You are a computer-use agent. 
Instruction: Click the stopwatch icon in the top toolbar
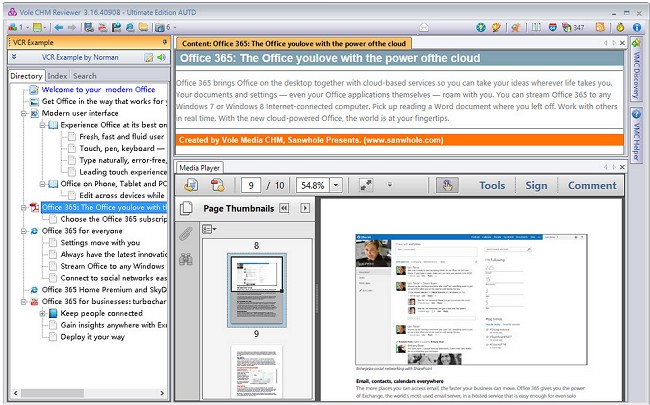click(x=620, y=27)
